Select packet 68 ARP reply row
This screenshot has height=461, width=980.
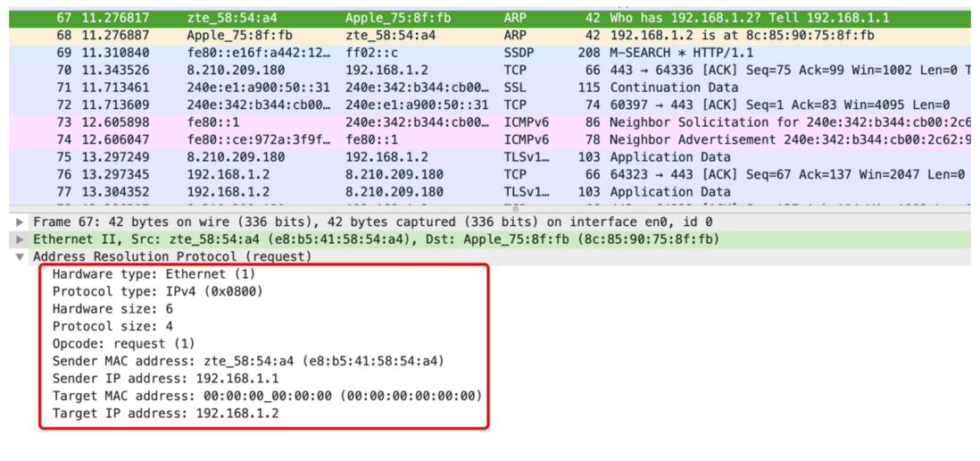[x=490, y=36]
